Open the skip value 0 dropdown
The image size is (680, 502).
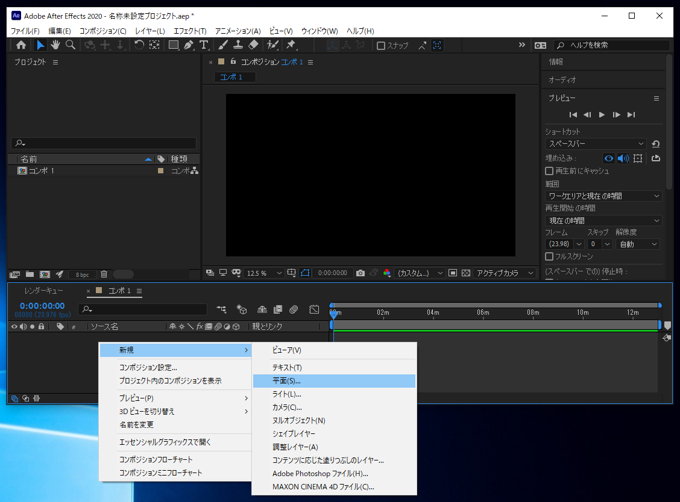(x=600, y=244)
